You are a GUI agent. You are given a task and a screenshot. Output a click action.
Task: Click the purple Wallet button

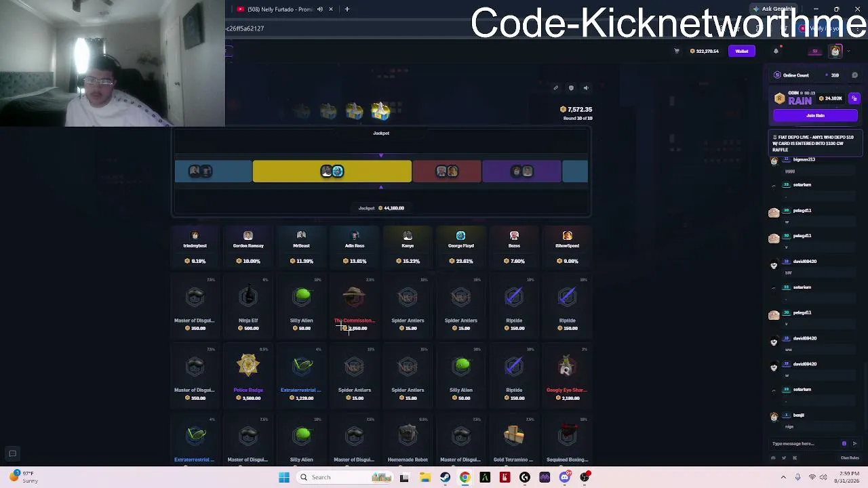[x=742, y=52]
